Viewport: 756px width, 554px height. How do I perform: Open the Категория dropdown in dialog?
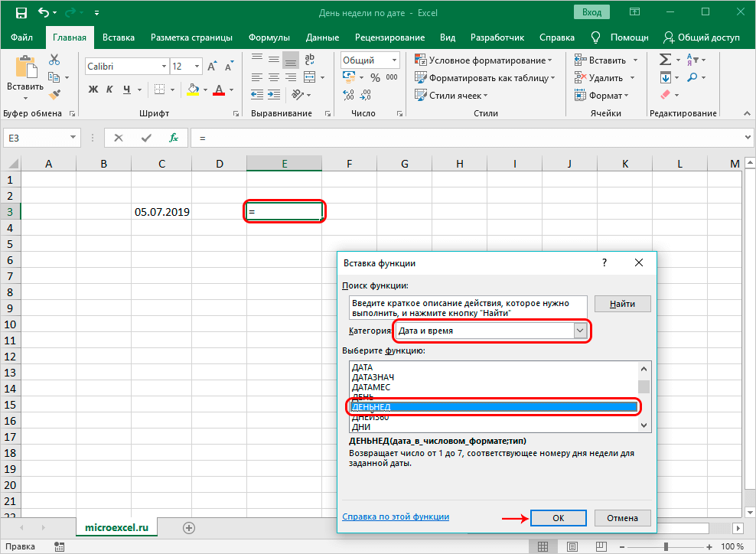[580, 331]
